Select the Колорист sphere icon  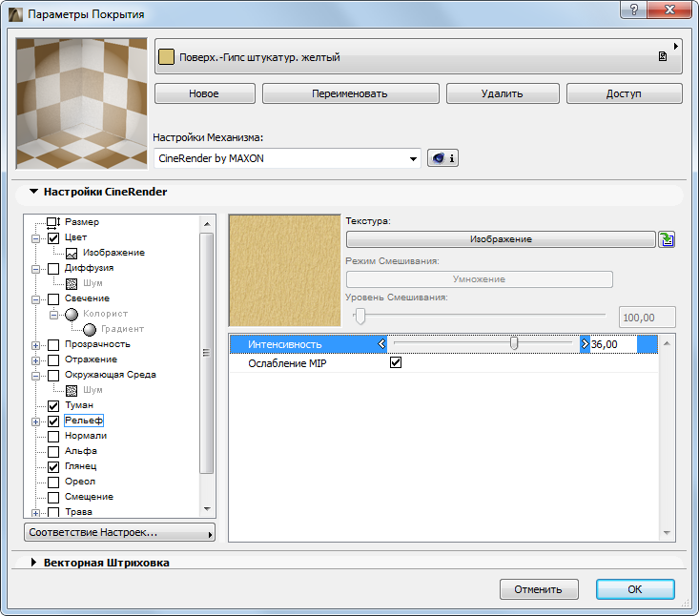(x=72, y=315)
